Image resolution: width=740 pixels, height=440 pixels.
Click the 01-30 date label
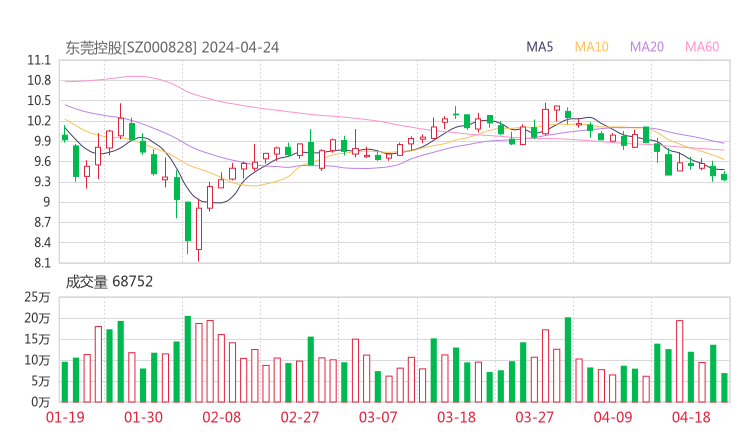(143, 417)
